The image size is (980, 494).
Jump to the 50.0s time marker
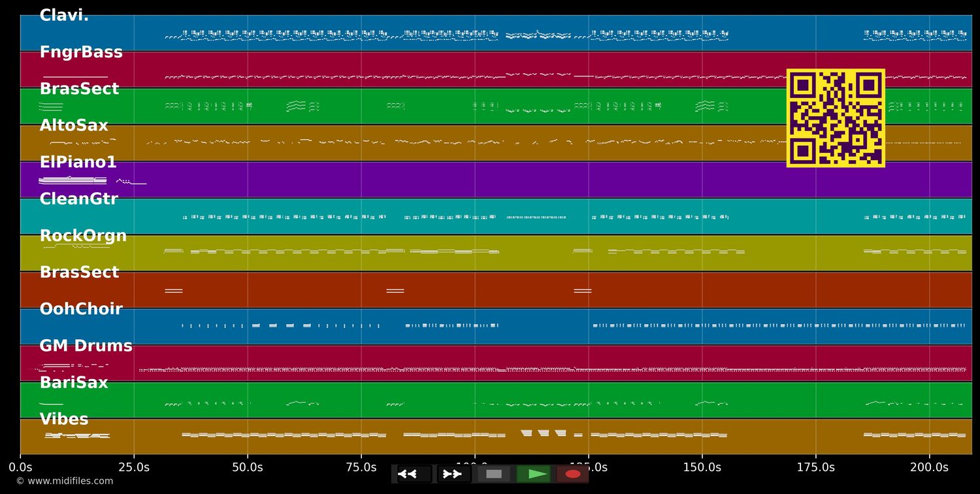(248, 467)
